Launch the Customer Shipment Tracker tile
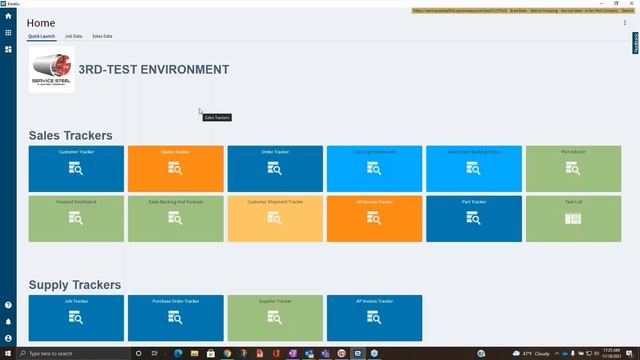The height and width of the screenshot is (360, 640). 275,219
